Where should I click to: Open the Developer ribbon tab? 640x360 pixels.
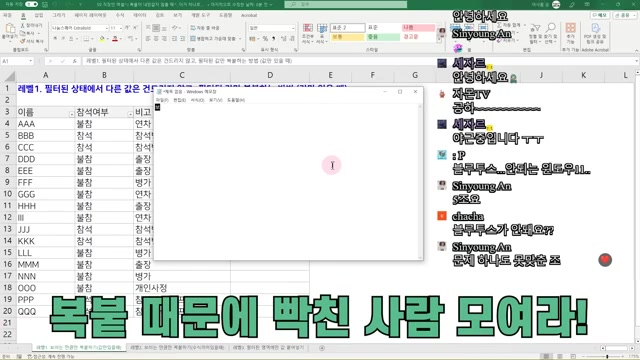[200, 15]
